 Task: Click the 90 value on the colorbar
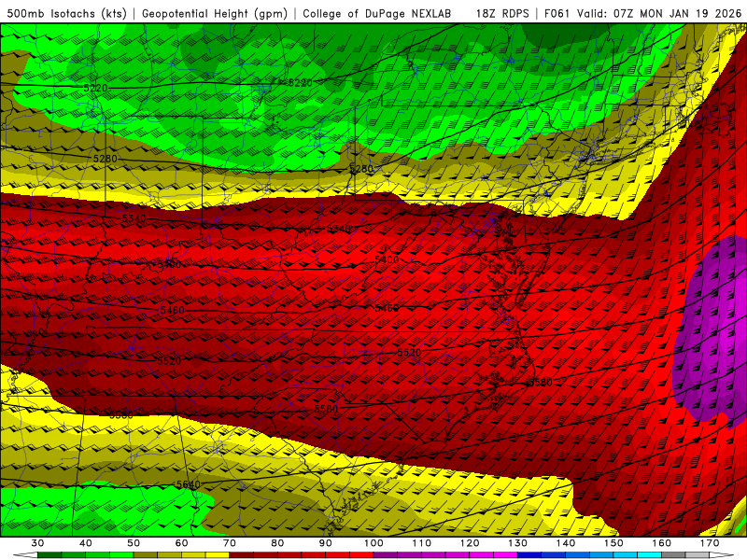pos(326,543)
